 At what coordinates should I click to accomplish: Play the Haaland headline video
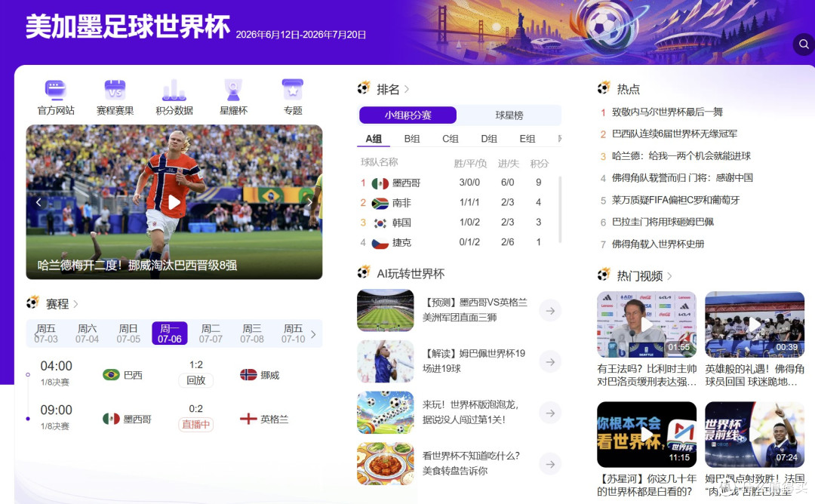coord(174,202)
